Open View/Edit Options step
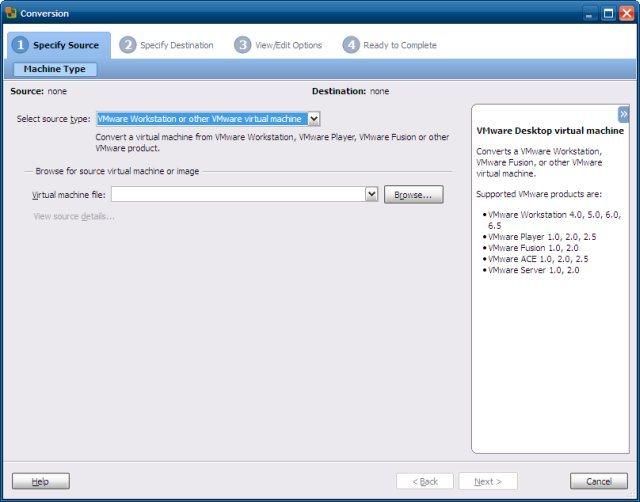The height and width of the screenshot is (502, 640). (x=278, y=45)
